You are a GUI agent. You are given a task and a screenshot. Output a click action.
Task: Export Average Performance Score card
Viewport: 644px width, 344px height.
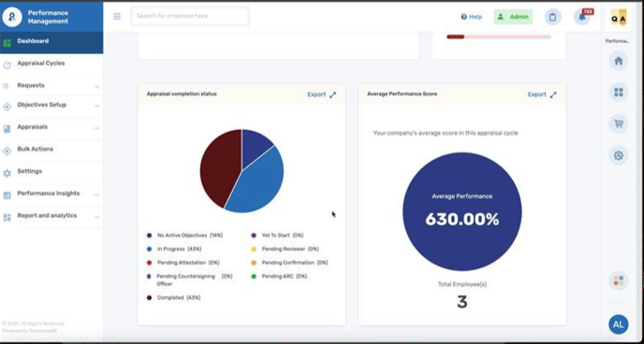[536, 94]
